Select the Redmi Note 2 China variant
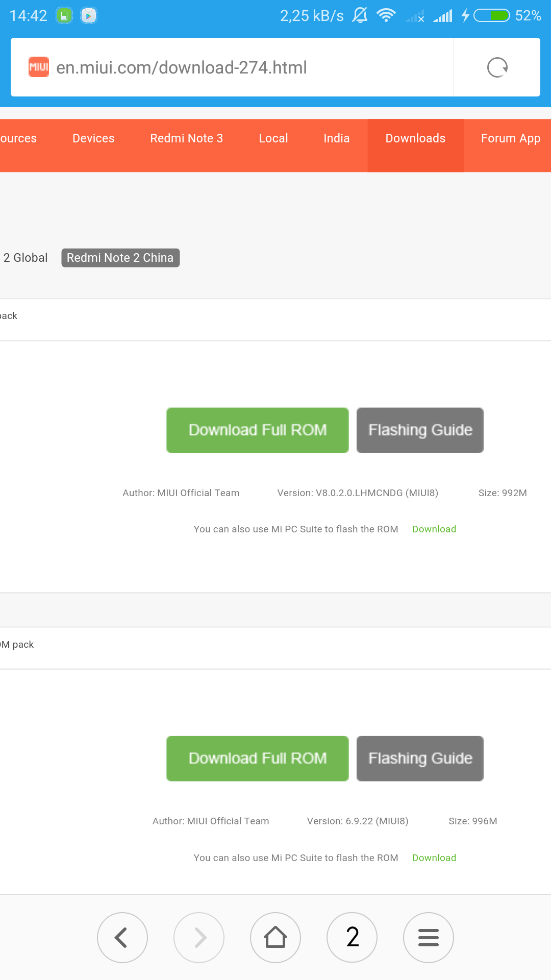 tap(120, 258)
